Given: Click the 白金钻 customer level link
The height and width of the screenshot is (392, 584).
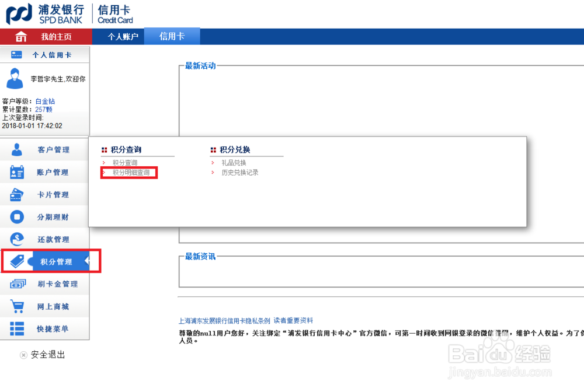Looking at the screenshot, I should click(45, 101).
